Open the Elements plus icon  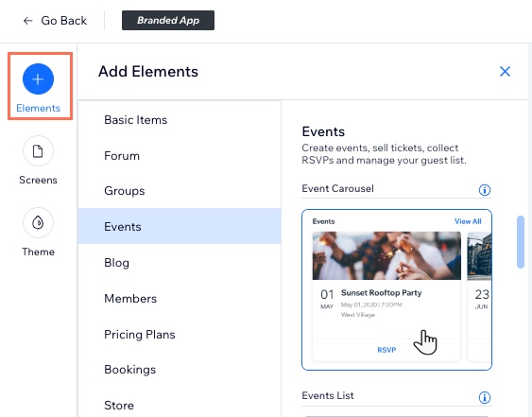(38, 78)
